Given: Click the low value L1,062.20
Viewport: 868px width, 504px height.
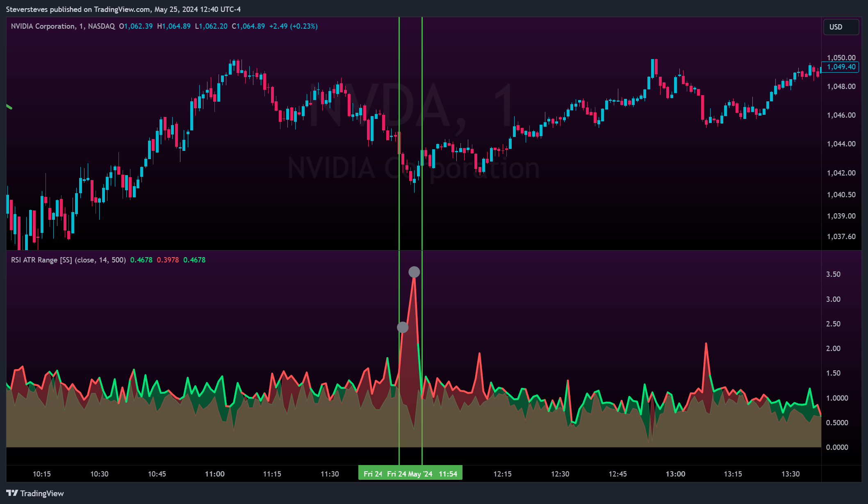Looking at the screenshot, I should (x=211, y=26).
